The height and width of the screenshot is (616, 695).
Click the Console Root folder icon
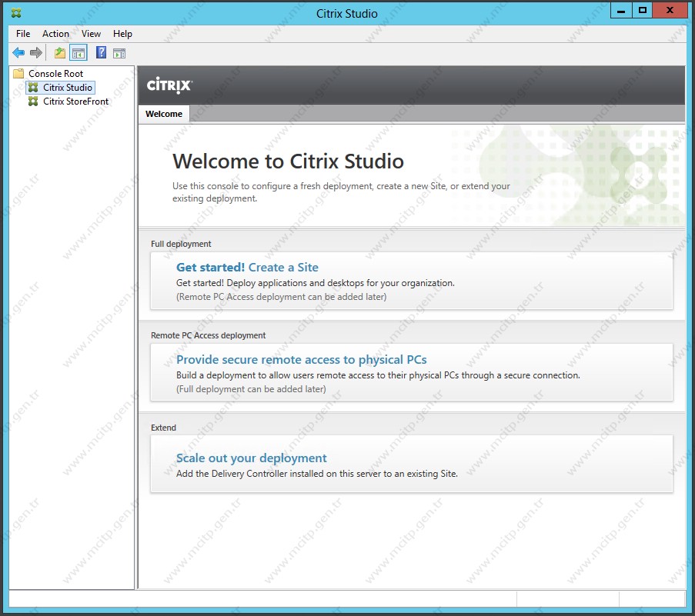click(18, 74)
